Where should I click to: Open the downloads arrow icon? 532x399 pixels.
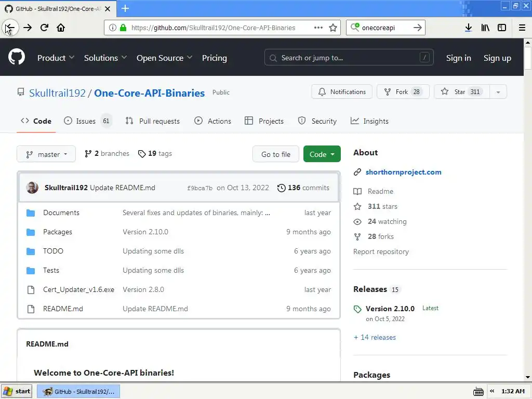(468, 28)
